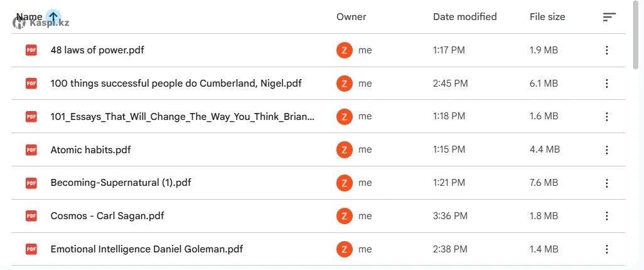Open three-dot menu for 100 things successful people

[x=606, y=84]
